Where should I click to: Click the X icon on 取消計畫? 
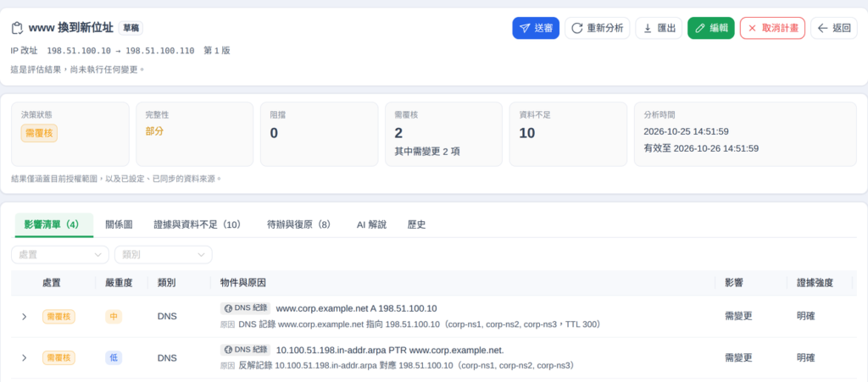click(x=752, y=28)
